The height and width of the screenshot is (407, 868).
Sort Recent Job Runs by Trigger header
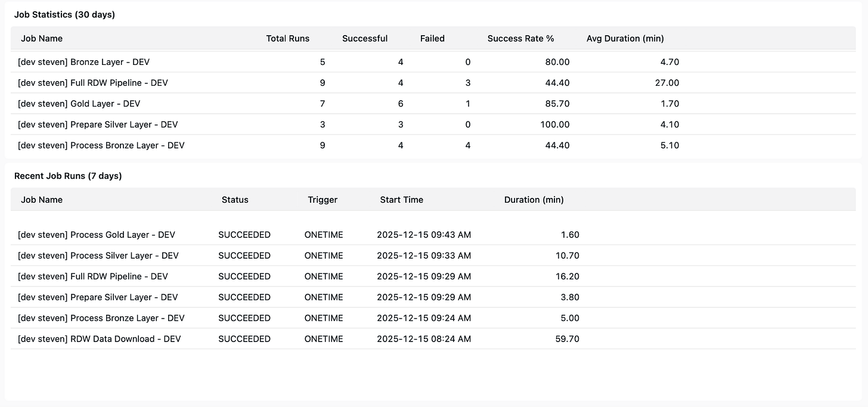pyautogui.click(x=323, y=200)
